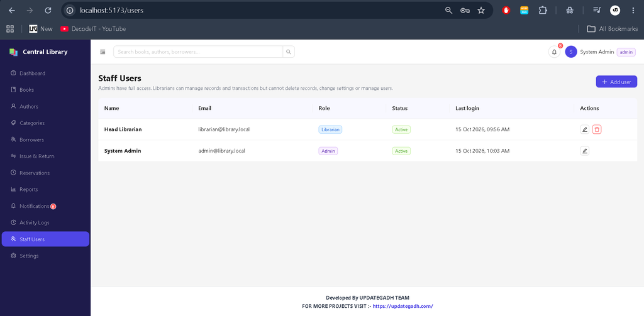This screenshot has height=316, width=644.
Task: Edit System Admin user pencil icon
Action: coord(584,151)
